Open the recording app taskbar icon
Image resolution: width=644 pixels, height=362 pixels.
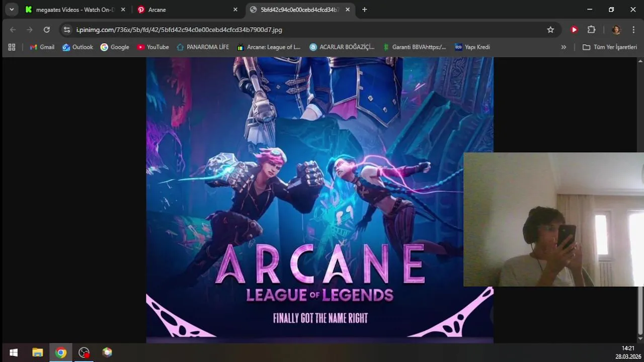[x=84, y=352]
